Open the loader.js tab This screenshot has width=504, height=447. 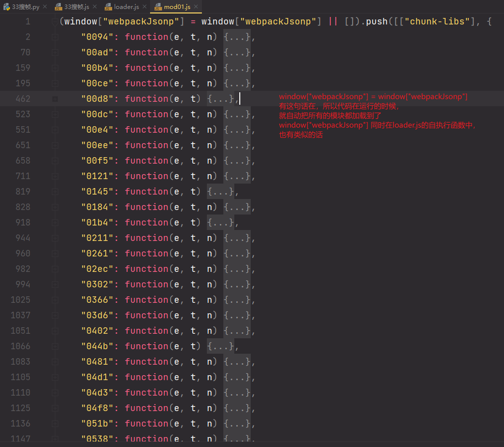coord(126,7)
